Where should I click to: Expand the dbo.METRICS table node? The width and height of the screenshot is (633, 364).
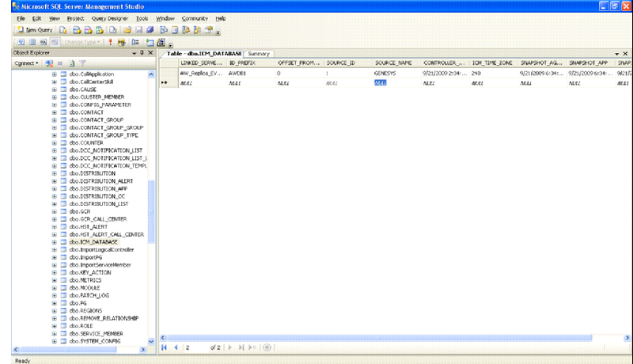[x=55, y=280]
